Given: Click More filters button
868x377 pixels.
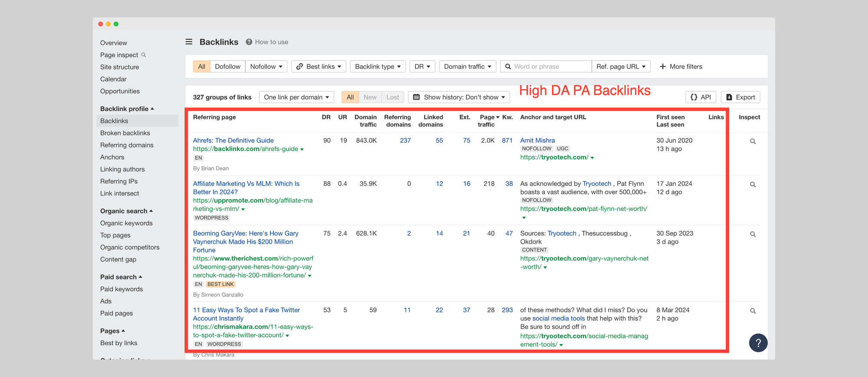Looking at the screenshot, I should click(x=681, y=66).
